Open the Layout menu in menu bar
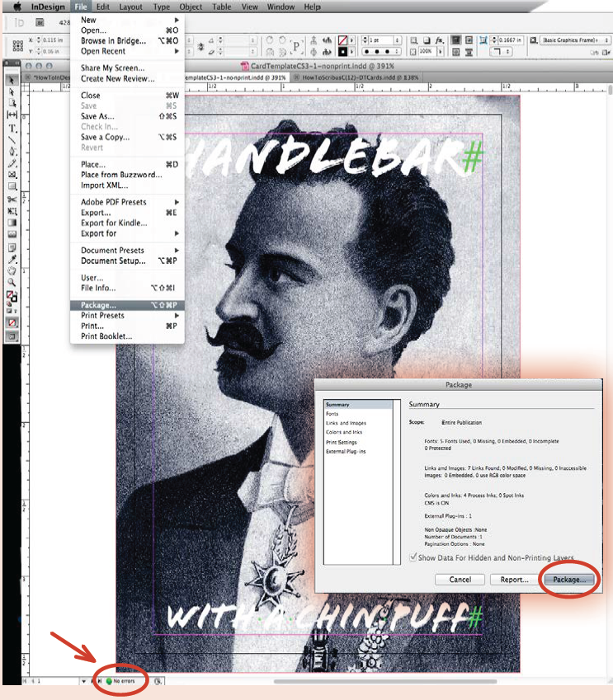 (x=130, y=7)
